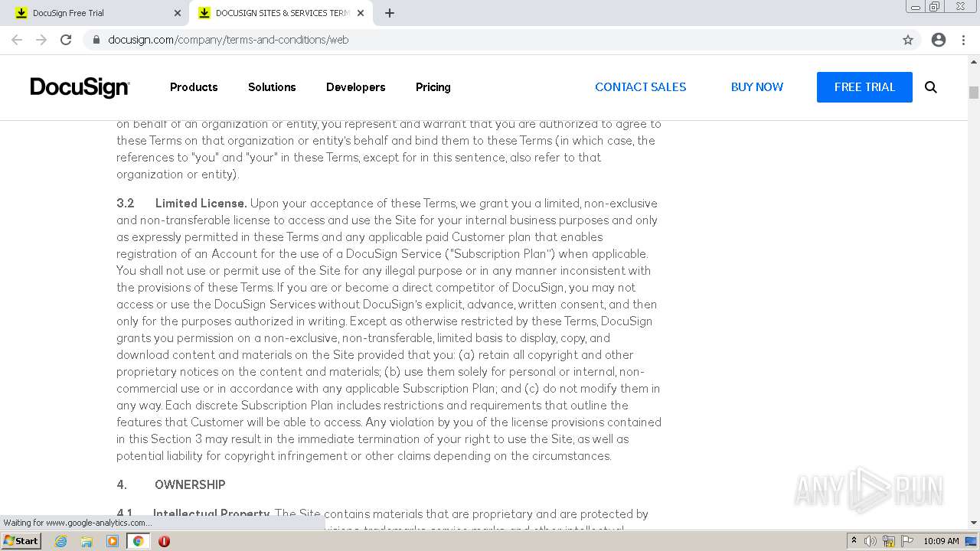Open Windows Explorer folder in taskbar
980x551 pixels.
tap(87, 541)
